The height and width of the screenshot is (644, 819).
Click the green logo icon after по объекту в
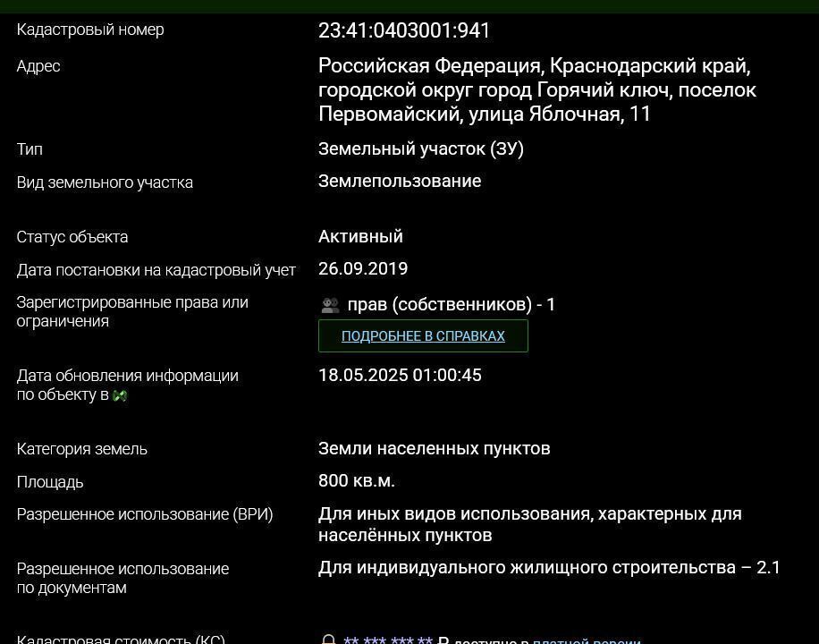(x=120, y=395)
